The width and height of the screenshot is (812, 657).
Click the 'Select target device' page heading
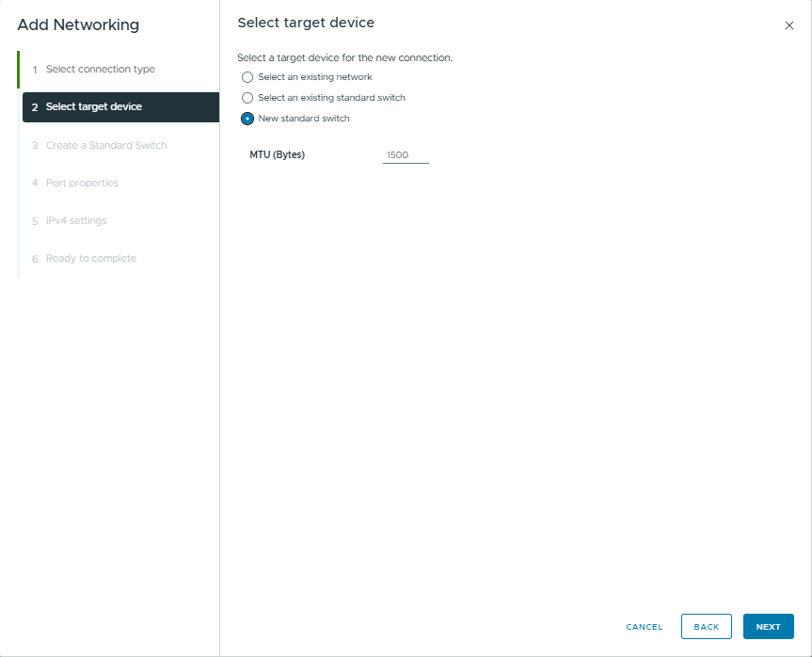pyautogui.click(x=306, y=23)
